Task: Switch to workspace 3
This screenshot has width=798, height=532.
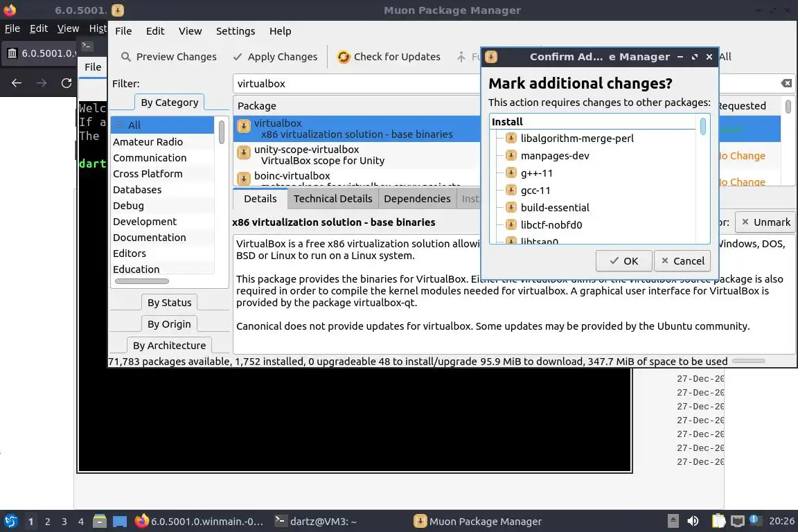Action: (x=64, y=522)
